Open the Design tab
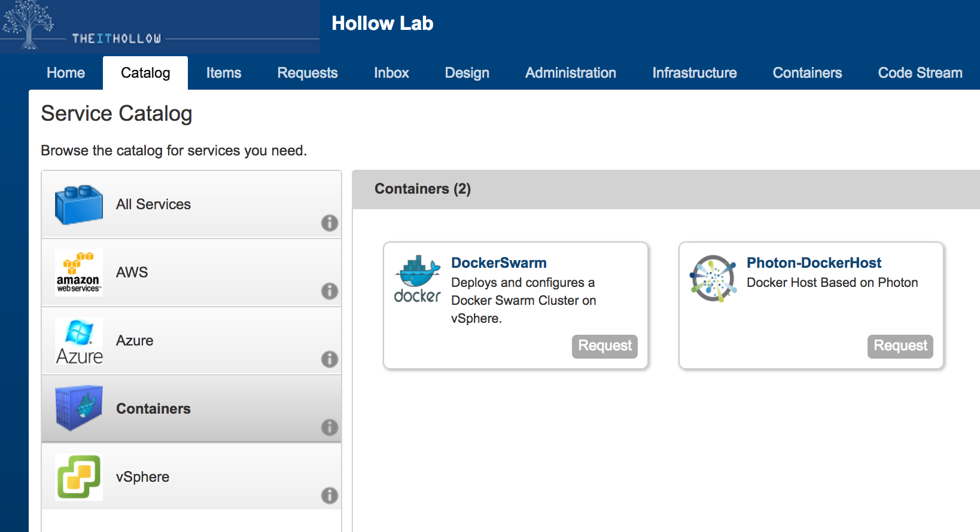The height and width of the screenshot is (532, 980). 467,73
